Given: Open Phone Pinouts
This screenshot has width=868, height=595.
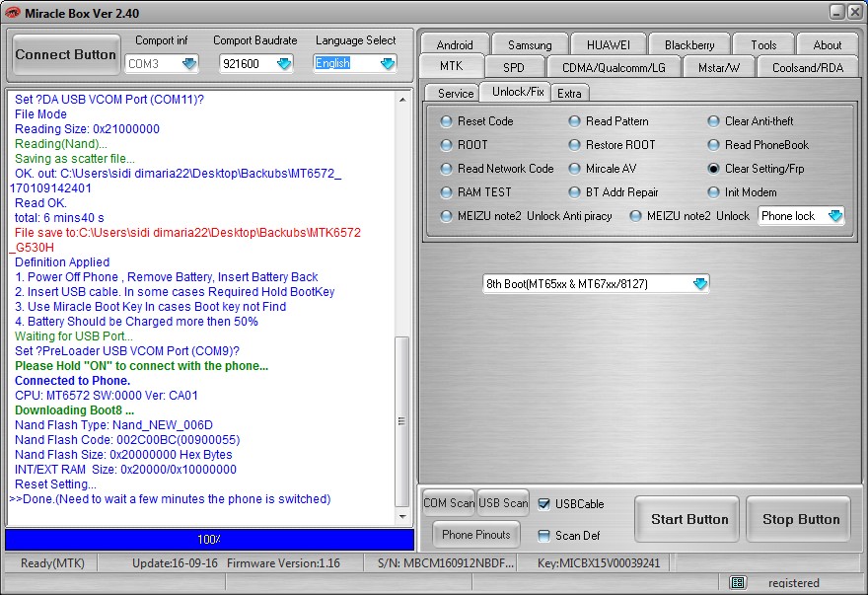Looking at the screenshot, I should point(476,534).
